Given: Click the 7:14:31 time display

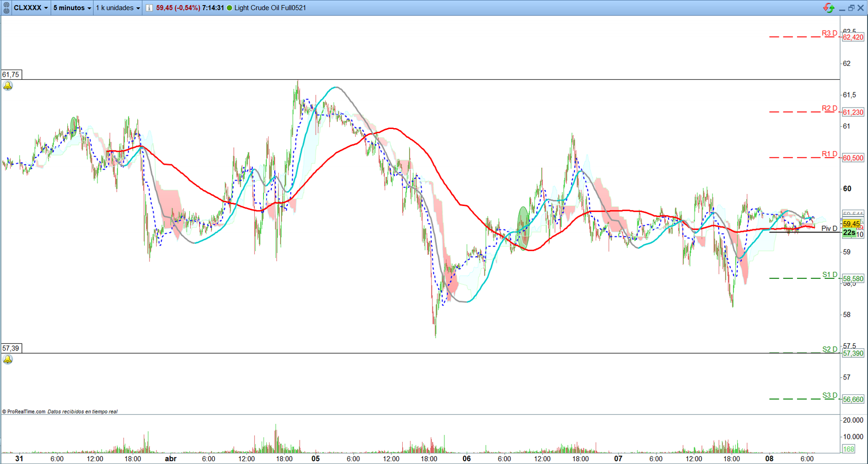Looking at the screenshot, I should coord(213,8).
